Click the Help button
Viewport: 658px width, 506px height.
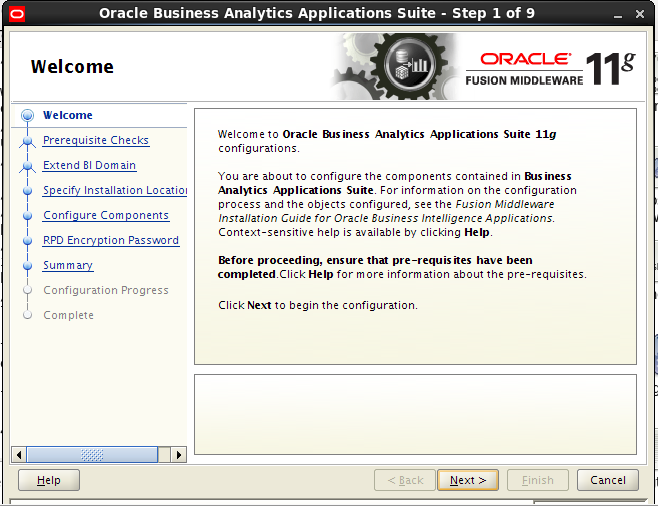[49, 480]
